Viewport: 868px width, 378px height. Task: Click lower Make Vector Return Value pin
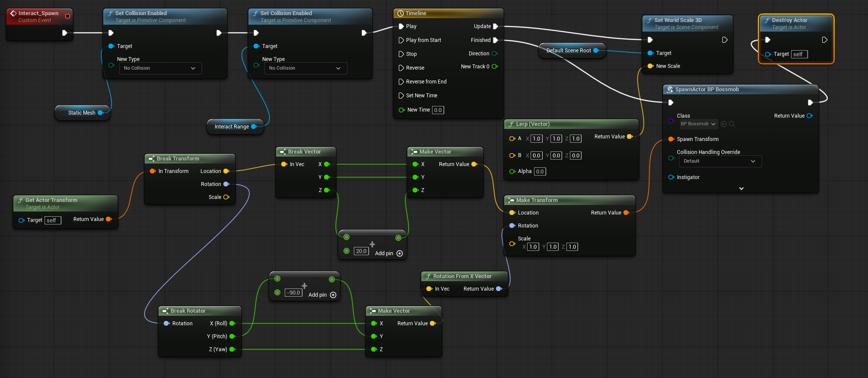(433, 324)
